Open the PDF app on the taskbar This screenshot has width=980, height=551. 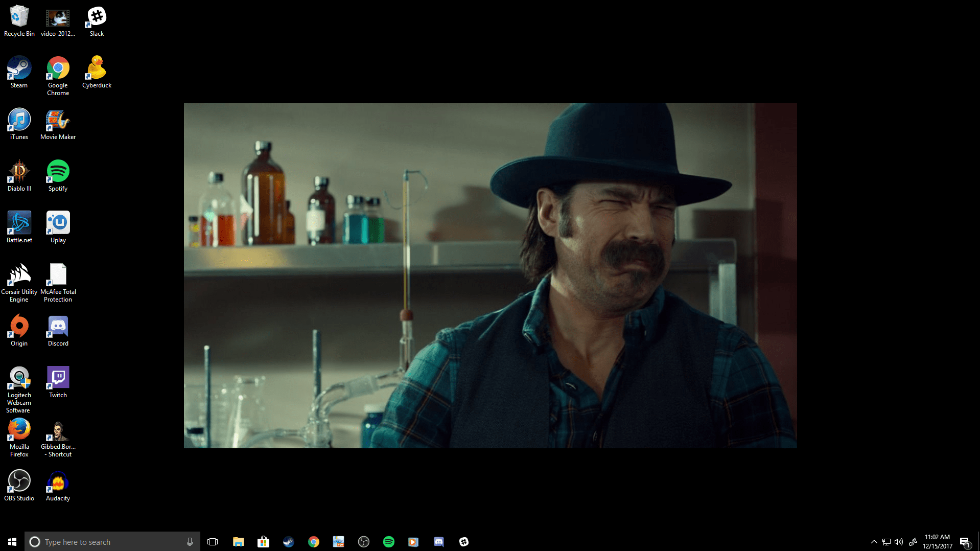point(338,542)
